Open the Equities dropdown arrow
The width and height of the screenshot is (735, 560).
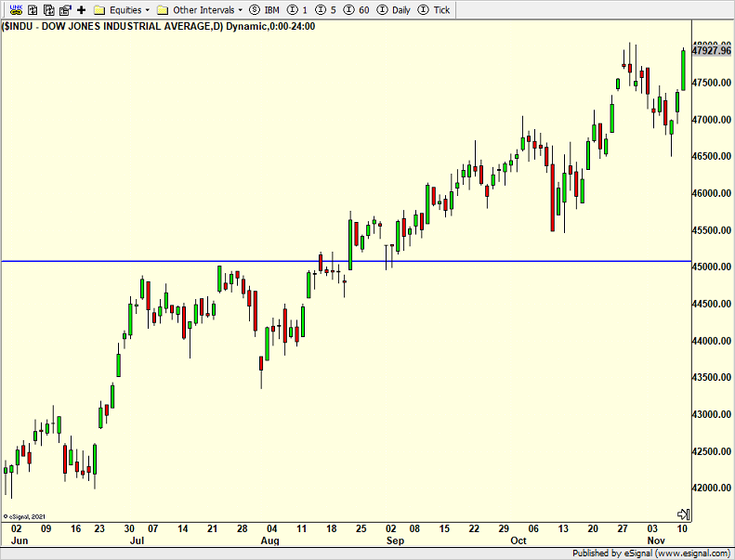[147, 9]
